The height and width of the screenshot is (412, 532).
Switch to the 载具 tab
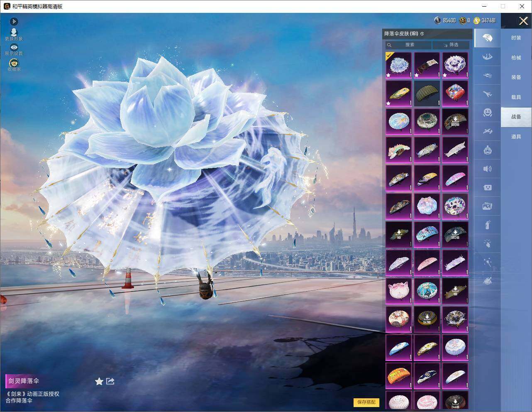pos(516,97)
